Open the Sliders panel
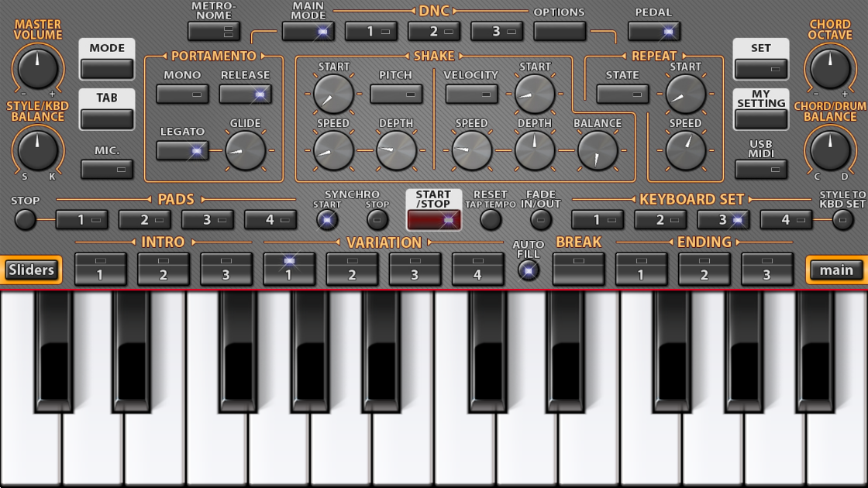 pyautogui.click(x=31, y=270)
